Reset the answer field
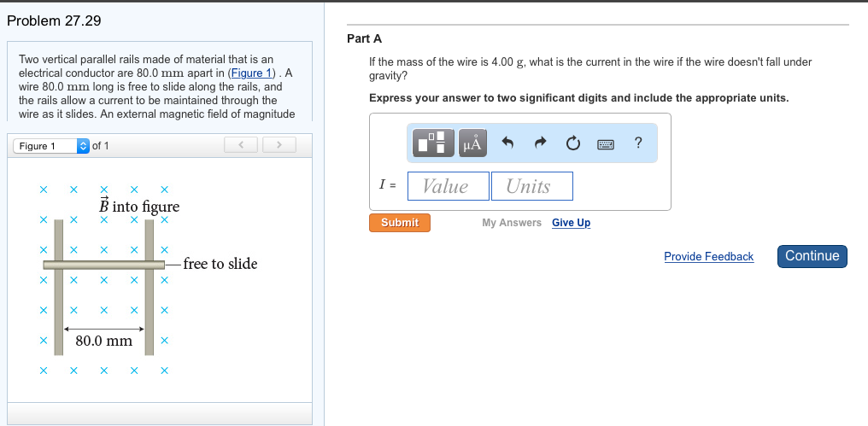Viewport: 868px width, 426px height. click(x=572, y=143)
